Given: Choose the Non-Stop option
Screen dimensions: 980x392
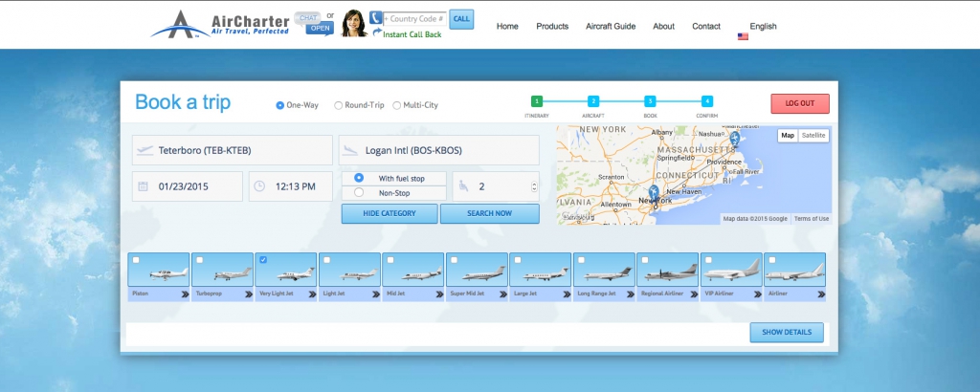Looking at the screenshot, I should (359, 192).
